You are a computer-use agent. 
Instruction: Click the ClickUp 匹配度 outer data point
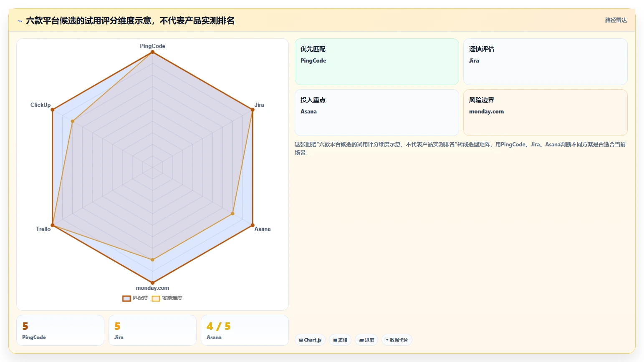point(53,110)
